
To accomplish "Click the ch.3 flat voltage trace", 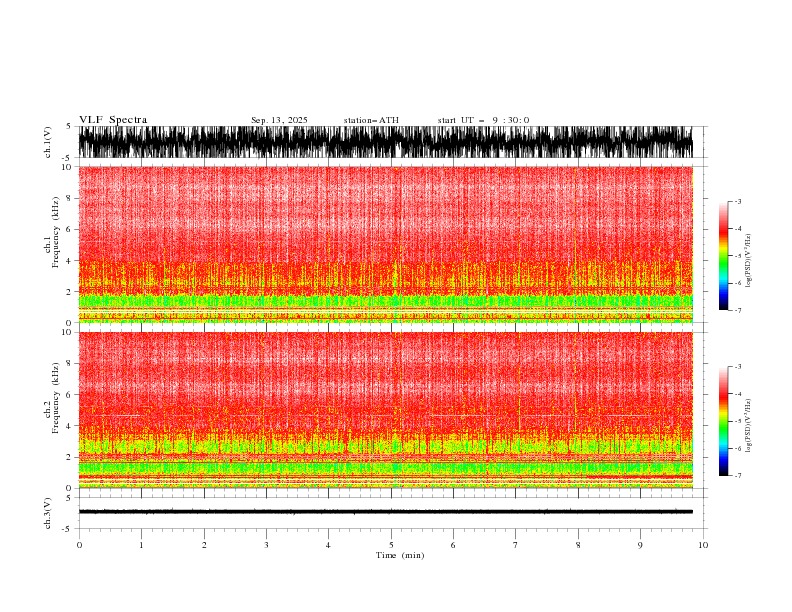I will tap(385, 512).
